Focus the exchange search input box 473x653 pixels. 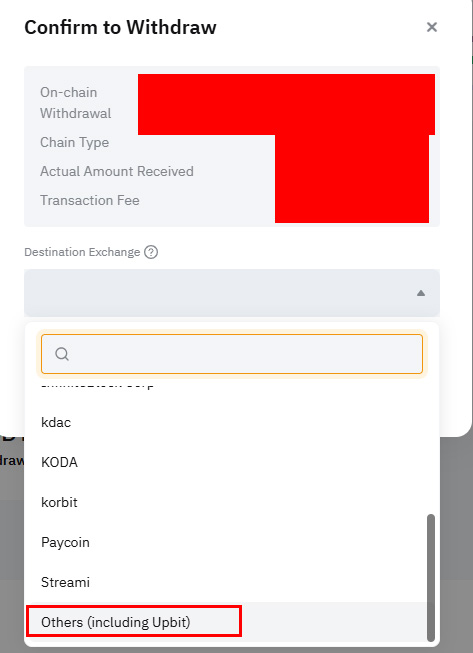click(232, 354)
